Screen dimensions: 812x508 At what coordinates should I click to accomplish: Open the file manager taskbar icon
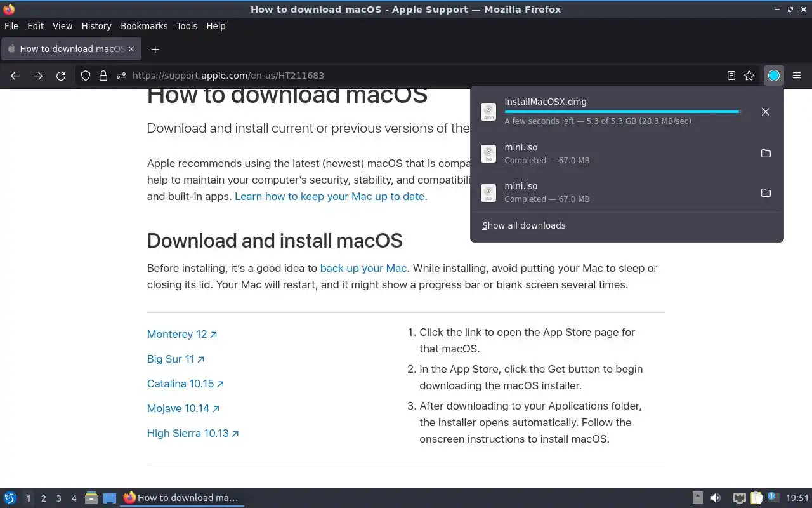pos(91,498)
